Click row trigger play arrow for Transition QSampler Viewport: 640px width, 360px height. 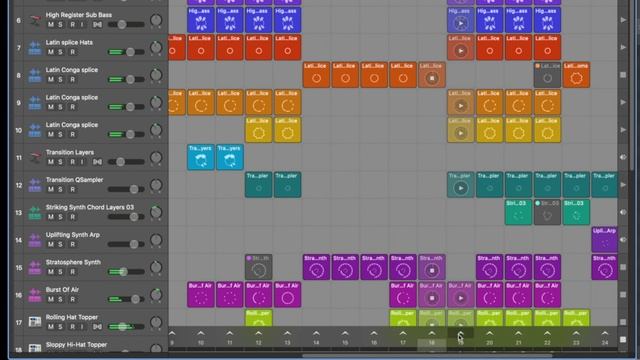tap(623, 184)
